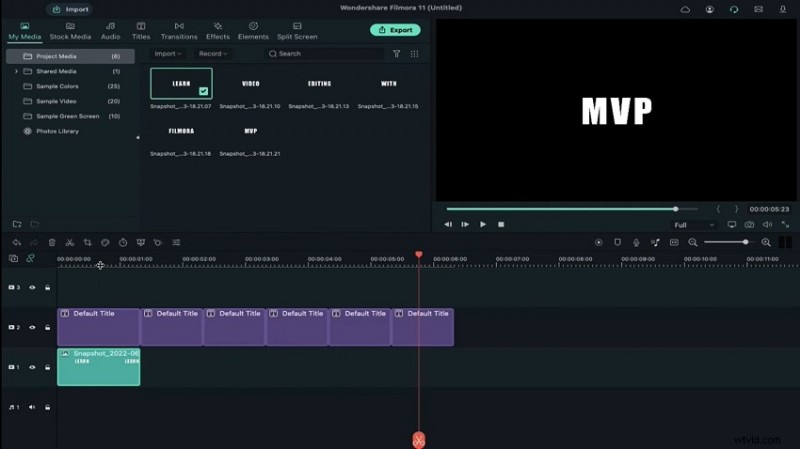800x449 pixels.
Task: Select the Crop tool icon
Action: click(88, 242)
